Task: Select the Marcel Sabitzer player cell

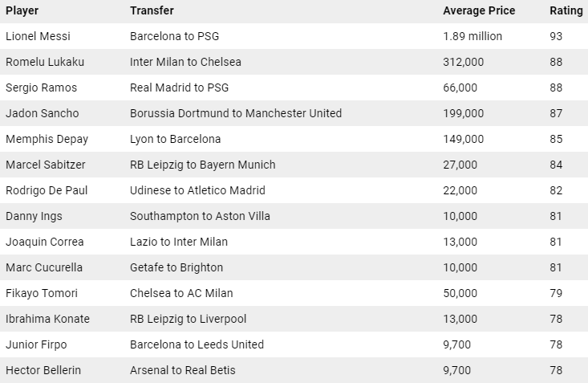Action: [45, 165]
